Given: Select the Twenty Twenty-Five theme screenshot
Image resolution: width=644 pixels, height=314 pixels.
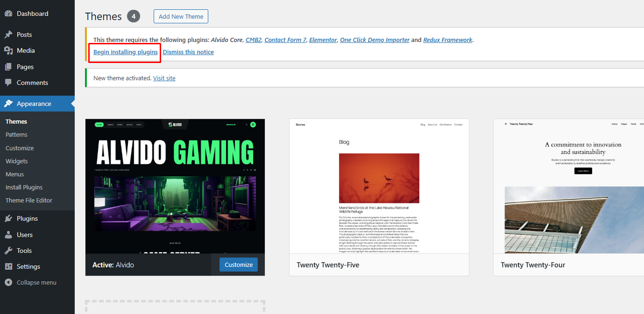Looking at the screenshot, I should (379, 186).
